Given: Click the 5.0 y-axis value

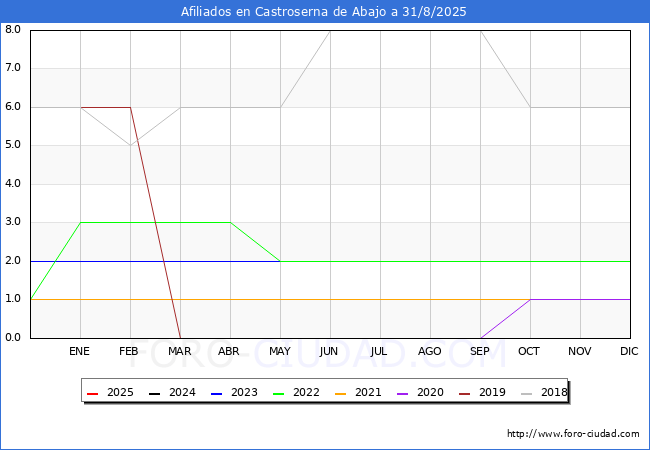Looking at the screenshot, I should click(x=13, y=145).
